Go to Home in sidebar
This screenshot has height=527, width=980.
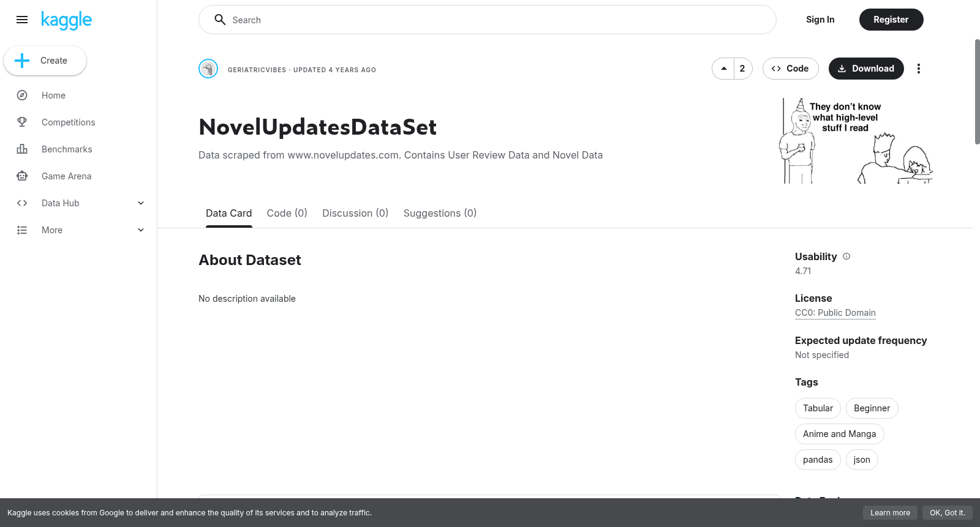tap(53, 95)
